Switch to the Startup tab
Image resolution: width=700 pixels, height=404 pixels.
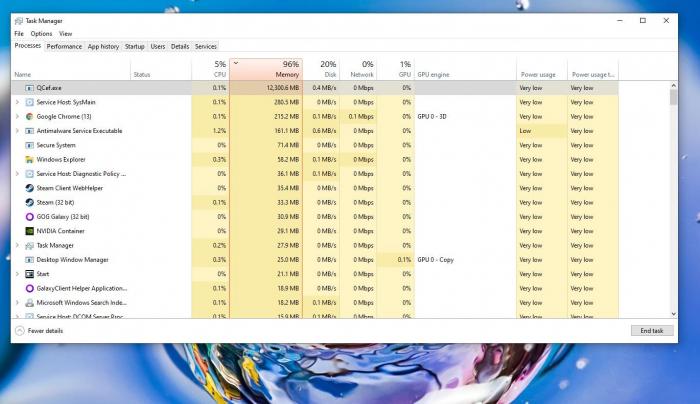pyautogui.click(x=134, y=46)
